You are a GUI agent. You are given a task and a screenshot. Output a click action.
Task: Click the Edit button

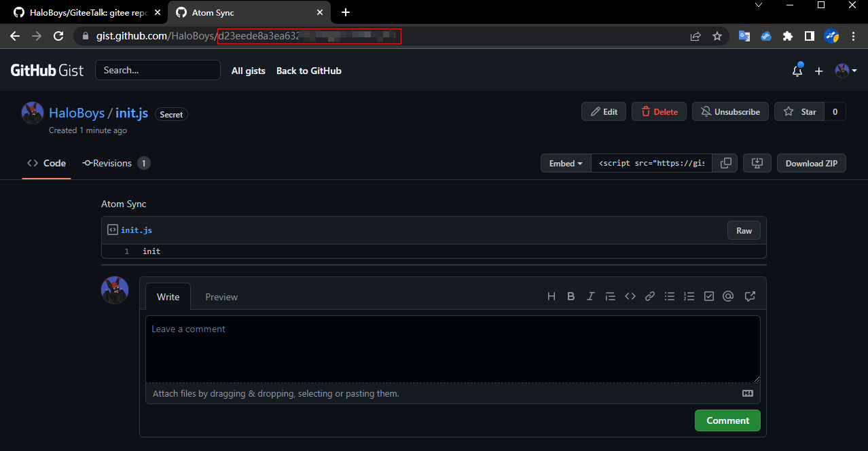[604, 111]
